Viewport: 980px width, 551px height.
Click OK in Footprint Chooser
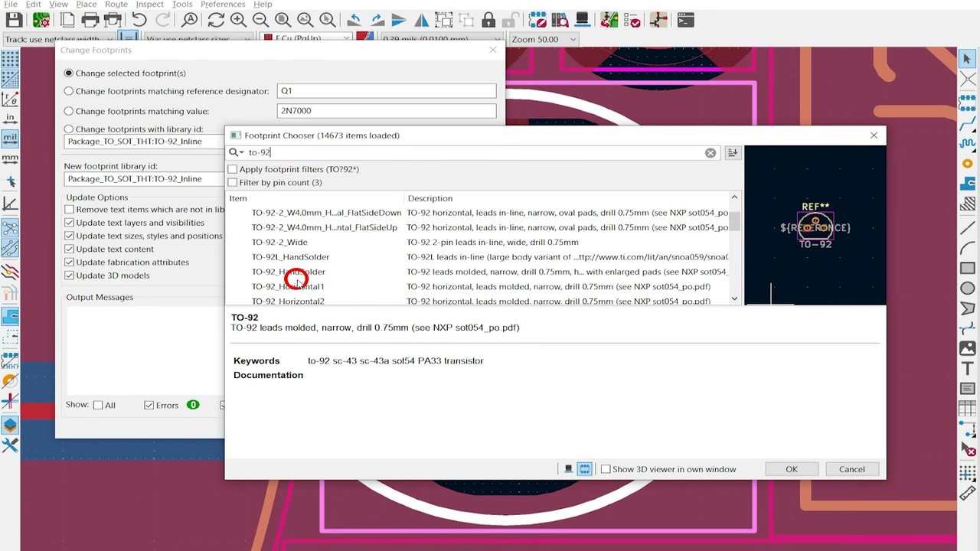(x=792, y=469)
